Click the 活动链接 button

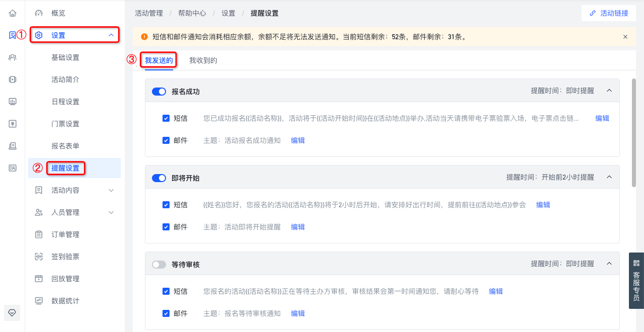(x=609, y=13)
